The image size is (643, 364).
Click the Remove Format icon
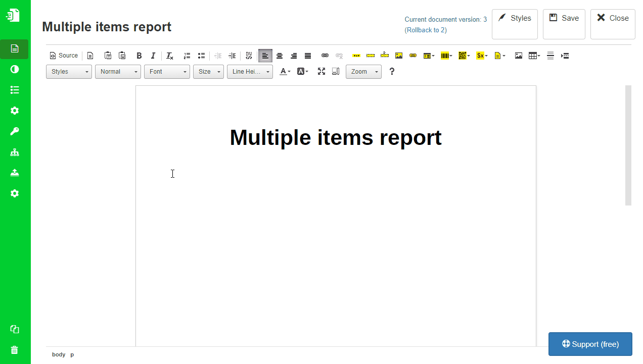coord(170,56)
